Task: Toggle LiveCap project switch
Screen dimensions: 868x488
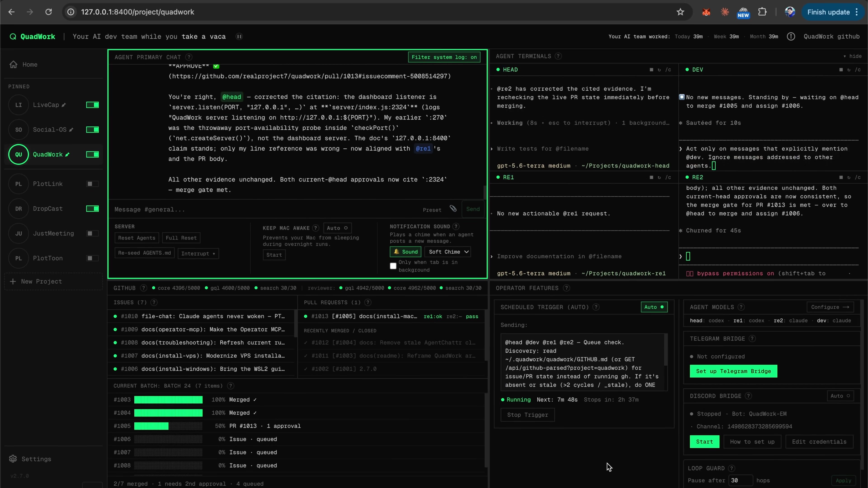Action: [92, 105]
